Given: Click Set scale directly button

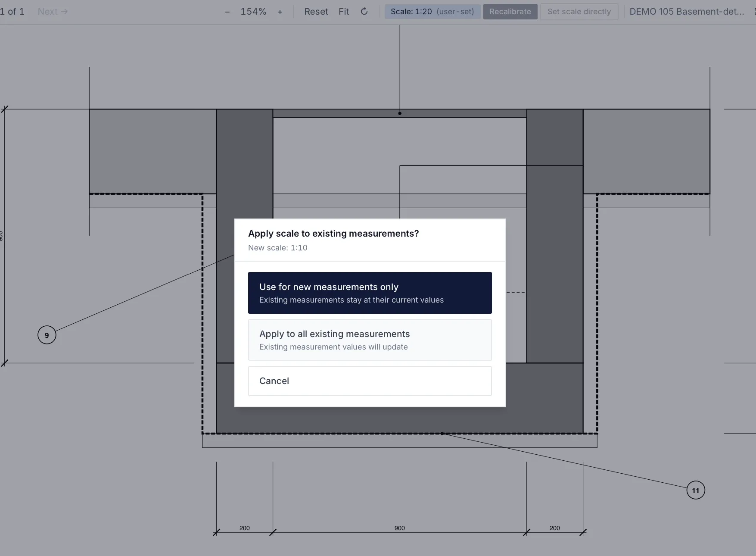Looking at the screenshot, I should click(579, 12).
